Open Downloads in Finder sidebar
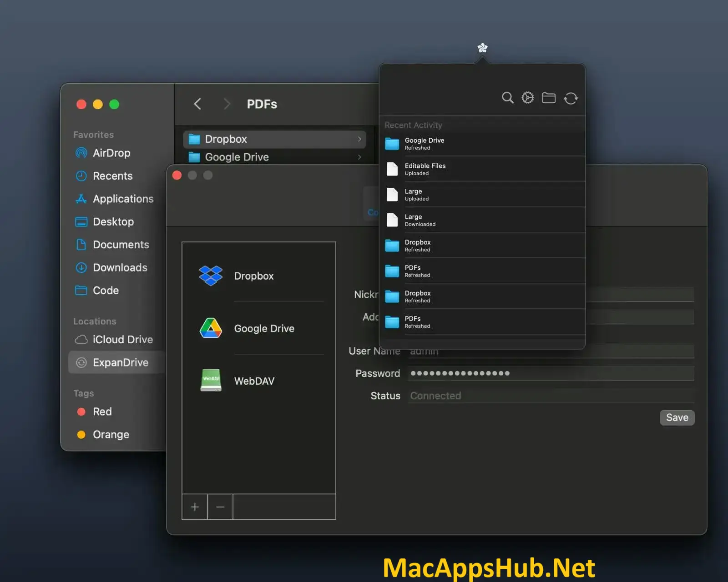This screenshot has height=582, width=728. pos(120,267)
